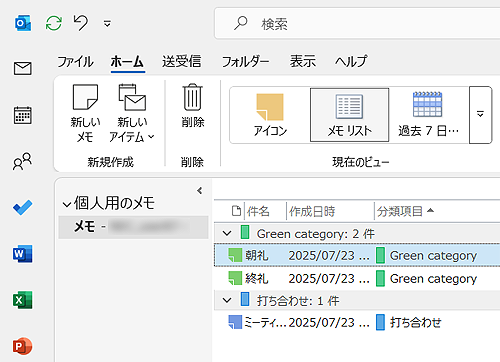500x362 pixels.
Task: Collapse the folder pane with arrow
Action: (199, 191)
